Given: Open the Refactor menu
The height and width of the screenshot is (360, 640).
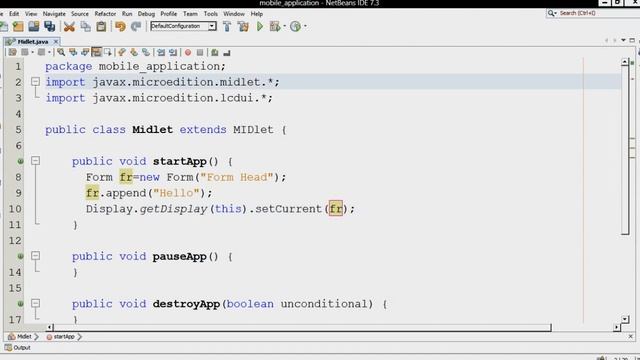Looking at the screenshot, I should click(105, 13).
